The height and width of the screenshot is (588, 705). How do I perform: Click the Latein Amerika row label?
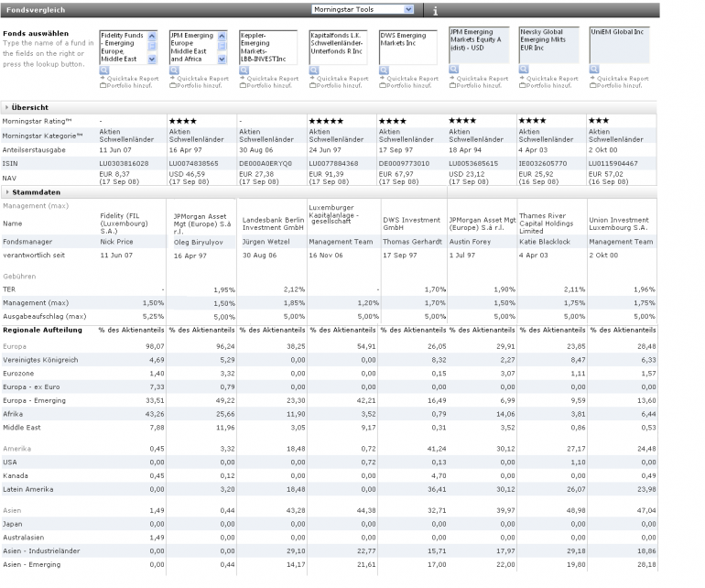[x=27, y=489]
